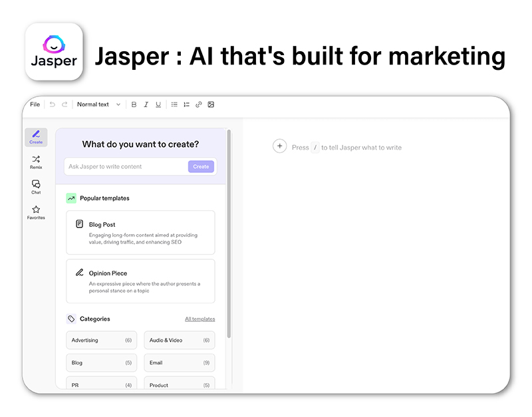Choose the Advertising category
Image resolution: width=532 pixels, height=417 pixels.
(101, 341)
